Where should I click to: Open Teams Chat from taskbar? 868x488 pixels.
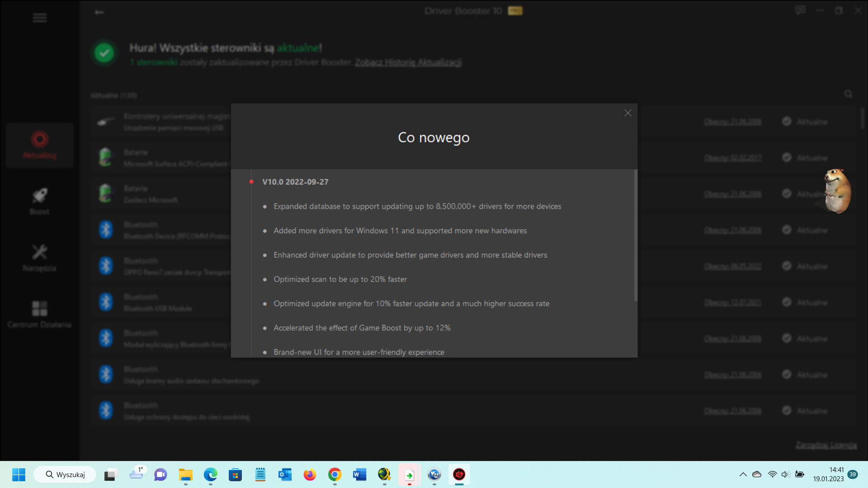click(160, 475)
